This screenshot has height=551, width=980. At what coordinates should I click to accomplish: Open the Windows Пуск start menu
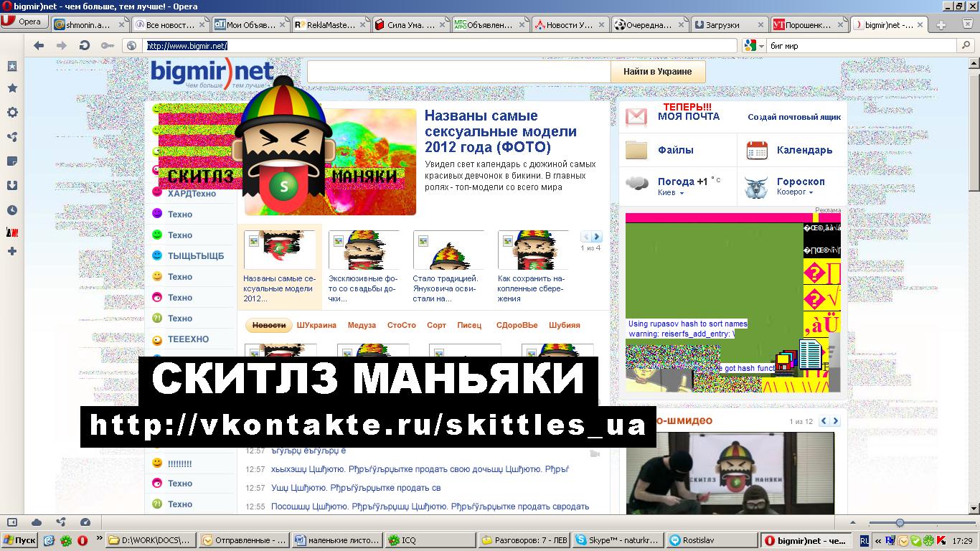[20, 540]
